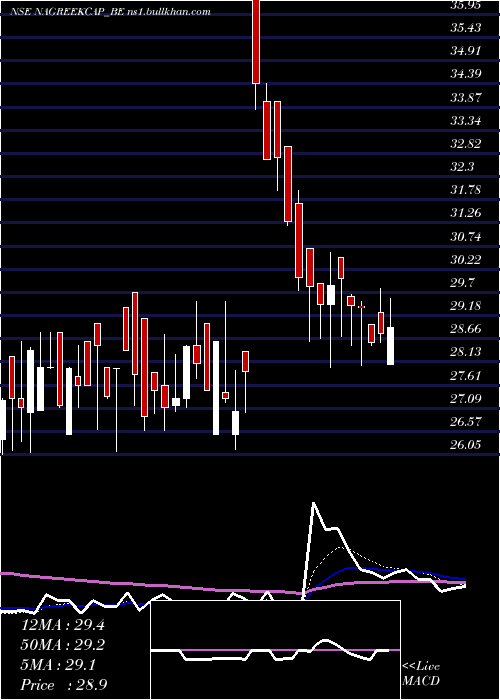Click the last white candlestick on the right
The height and width of the screenshot is (700, 500).
[390, 346]
